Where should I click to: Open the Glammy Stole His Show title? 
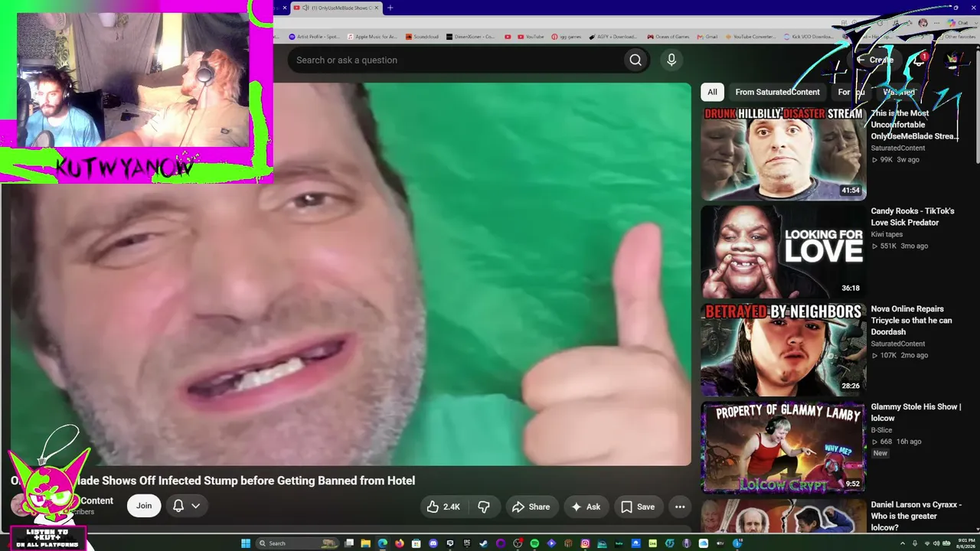tap(916, 412)
